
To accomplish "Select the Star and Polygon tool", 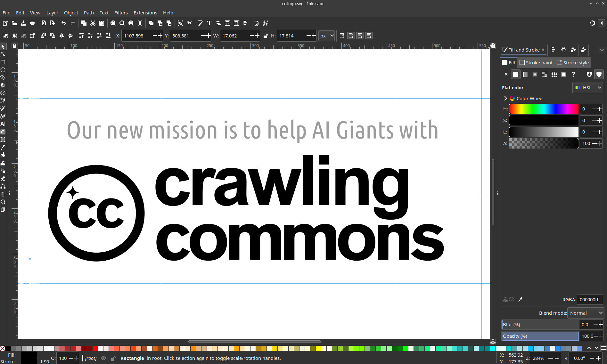I will point(3,77).
